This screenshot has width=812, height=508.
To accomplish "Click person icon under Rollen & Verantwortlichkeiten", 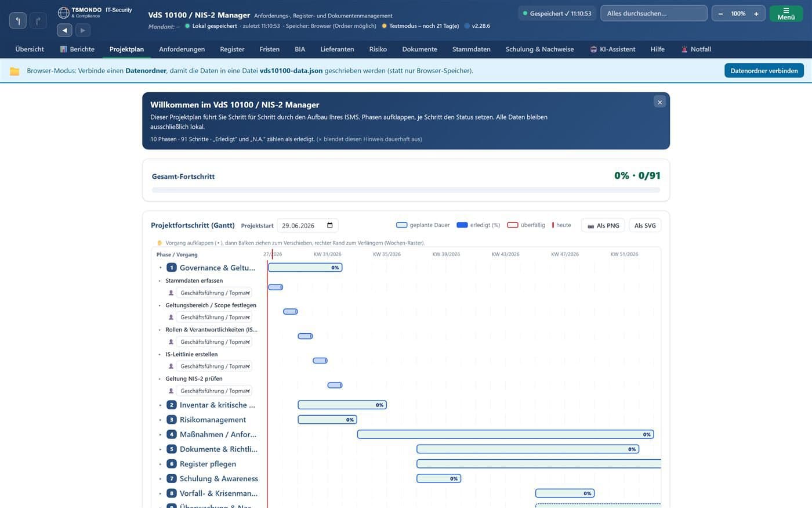I will coord(171,342).
